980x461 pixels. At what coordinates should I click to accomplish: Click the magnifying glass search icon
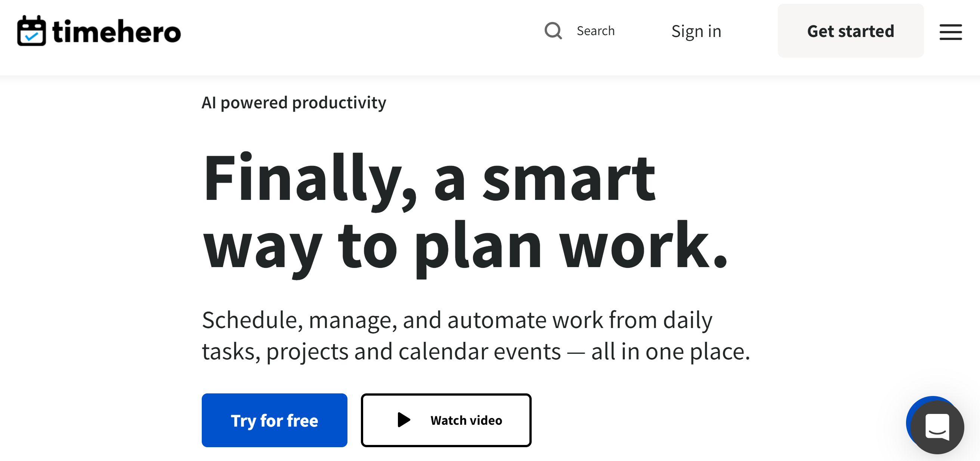tap(553, 31)
